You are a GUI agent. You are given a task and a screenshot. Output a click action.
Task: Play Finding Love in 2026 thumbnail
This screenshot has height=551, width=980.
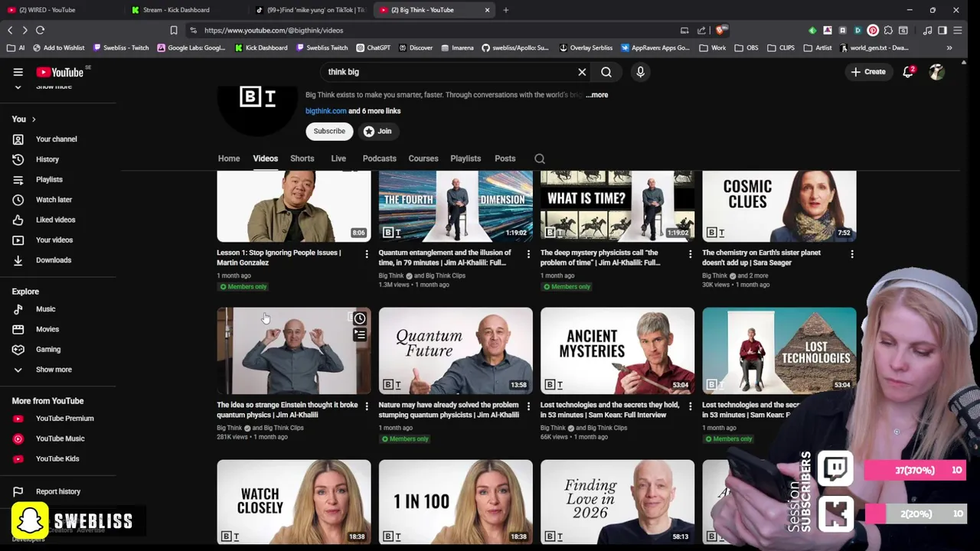(617, 502)
